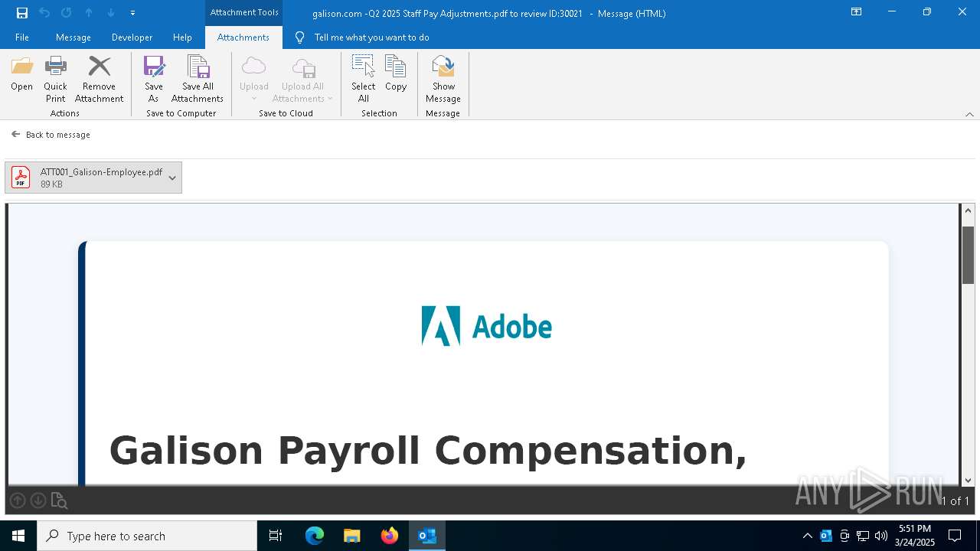The width and height of the screenshot is (980, 551).
Task: Launch Firefox from taskbar
Action: click(x=390, y=536)
